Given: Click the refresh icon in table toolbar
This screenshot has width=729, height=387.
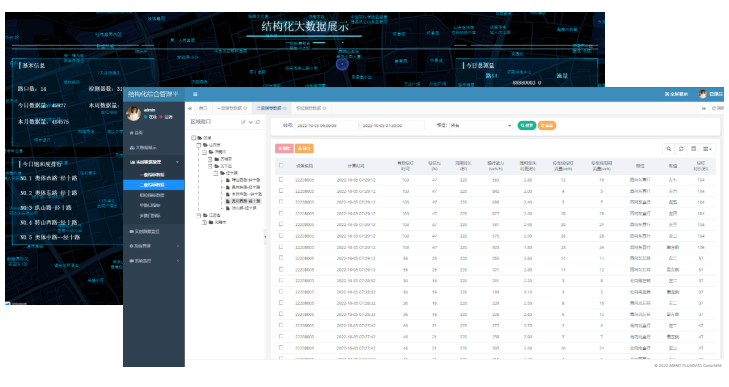Looking at the screenshot, I should coord(681,149).
